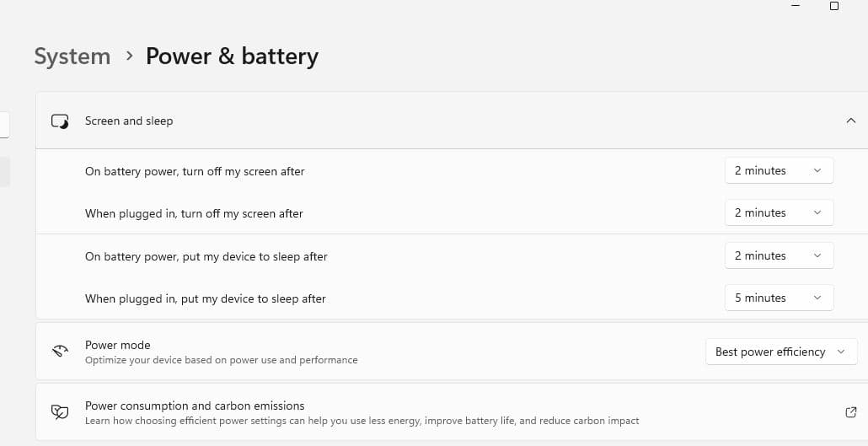Click the Power mode gauge icon
868x446 pixels.
[60, 352]
